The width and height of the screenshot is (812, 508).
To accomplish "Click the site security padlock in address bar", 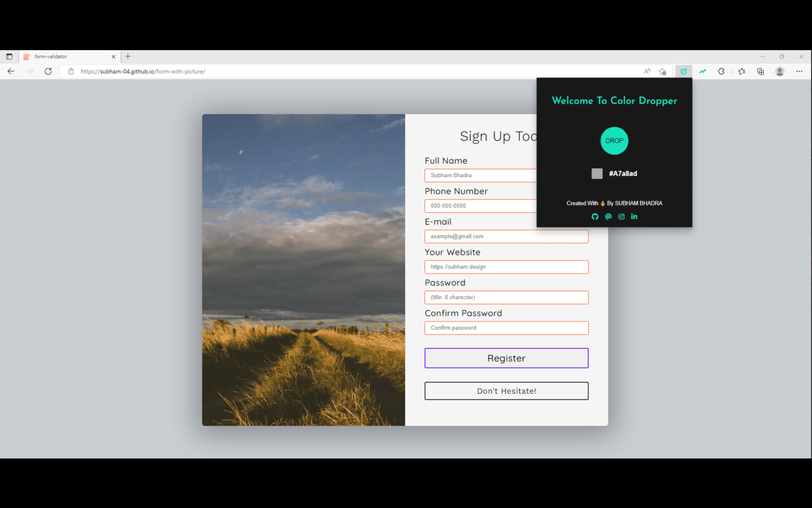I will click(x=70, y=71).
